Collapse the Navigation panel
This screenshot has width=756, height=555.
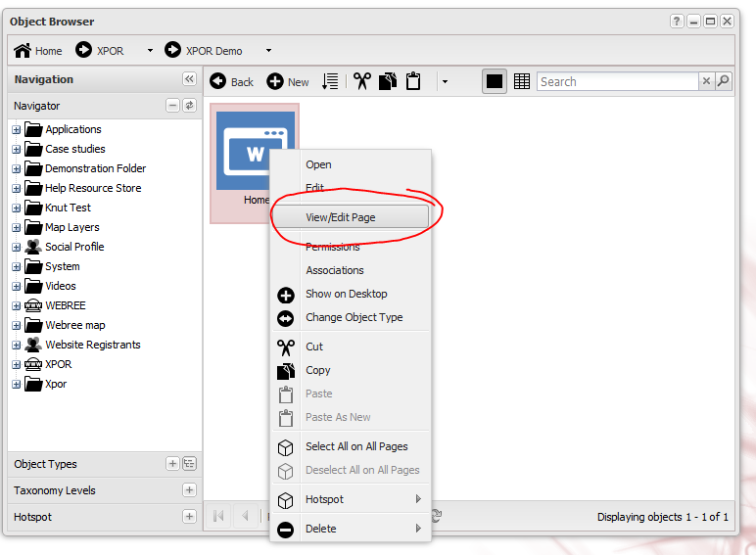coord(189,79)
